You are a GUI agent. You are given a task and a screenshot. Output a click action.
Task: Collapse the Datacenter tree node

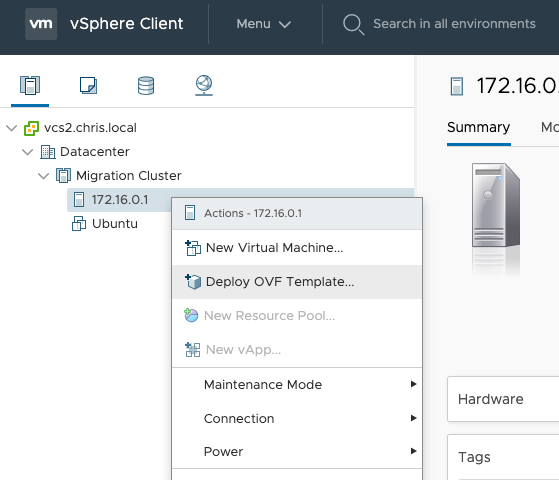pyautogui.click(x=27, y=152)
